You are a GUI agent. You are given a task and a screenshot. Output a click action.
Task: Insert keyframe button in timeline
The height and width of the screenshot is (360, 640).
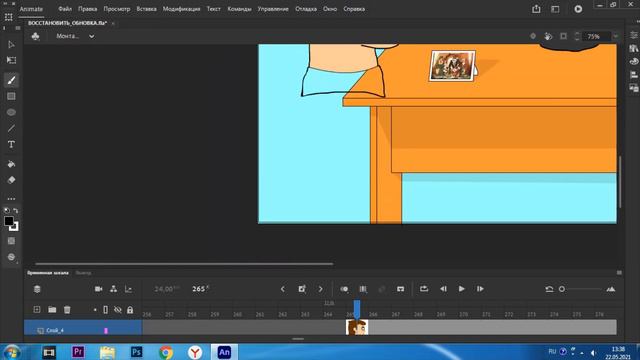302,289
